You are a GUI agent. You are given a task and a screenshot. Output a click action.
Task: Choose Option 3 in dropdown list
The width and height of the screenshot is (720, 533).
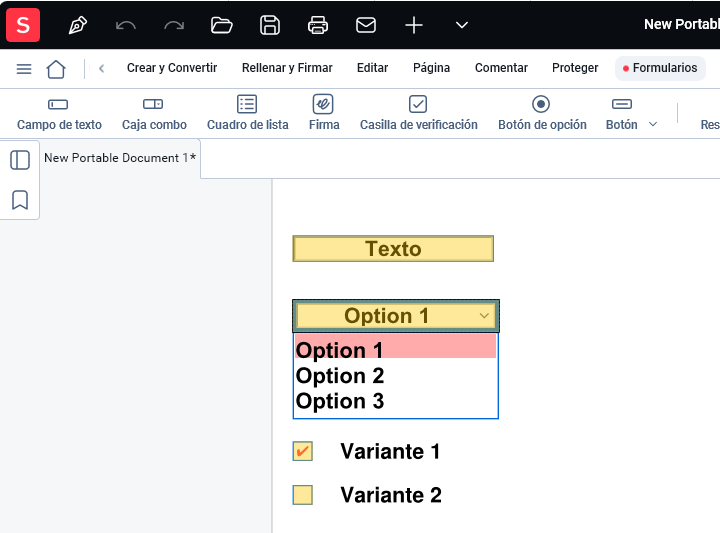[395, 401]
